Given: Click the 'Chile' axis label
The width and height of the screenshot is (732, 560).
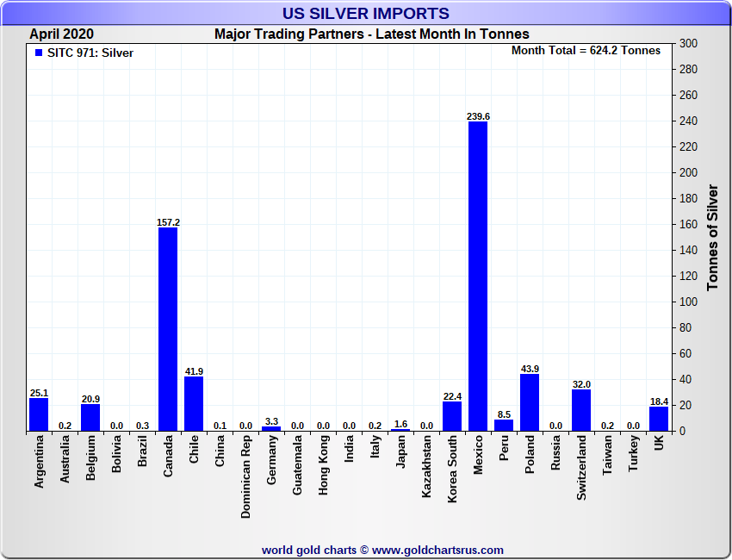Looking at the screenshot, I should coord(194,449).
